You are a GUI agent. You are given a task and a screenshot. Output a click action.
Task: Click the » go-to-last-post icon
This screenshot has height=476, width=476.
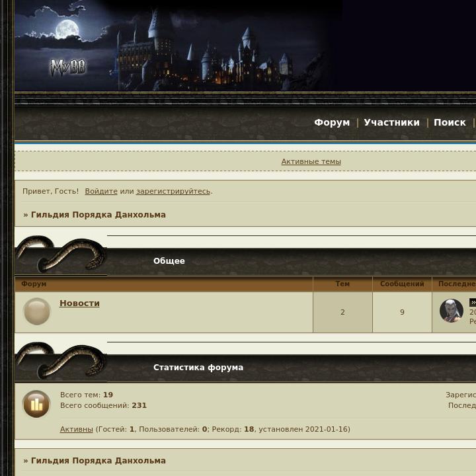473,302
